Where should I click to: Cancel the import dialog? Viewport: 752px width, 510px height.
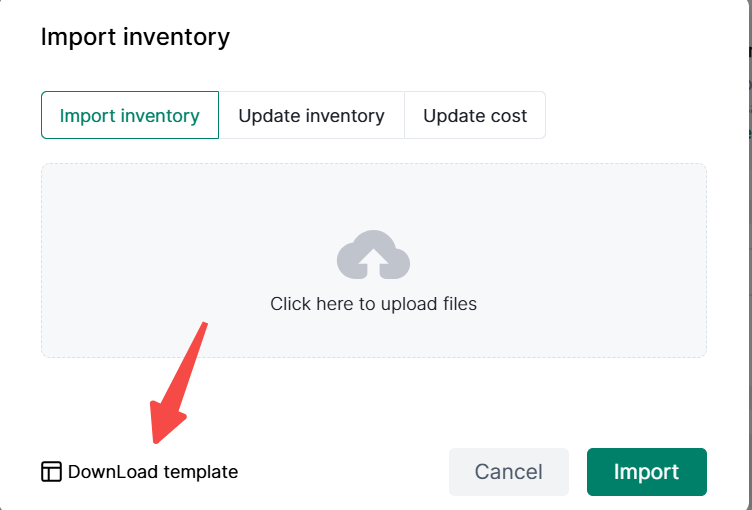coord(508,472)
